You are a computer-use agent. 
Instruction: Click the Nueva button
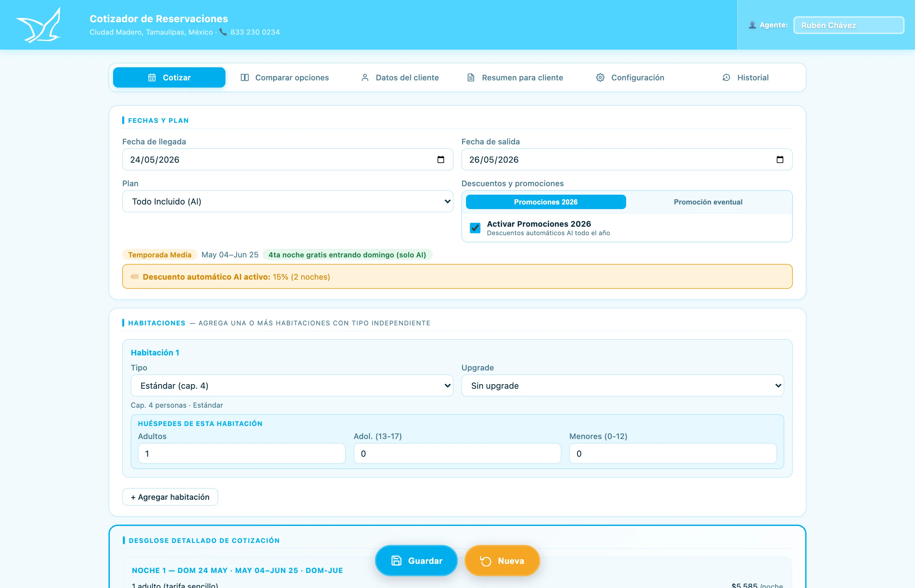pos(502,561)
